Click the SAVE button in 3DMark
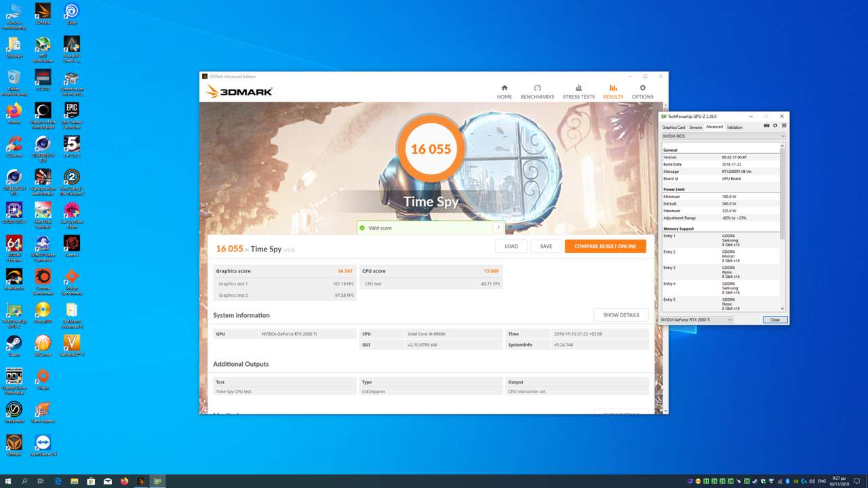The image size is (868, 488). [x=546, y=246]
